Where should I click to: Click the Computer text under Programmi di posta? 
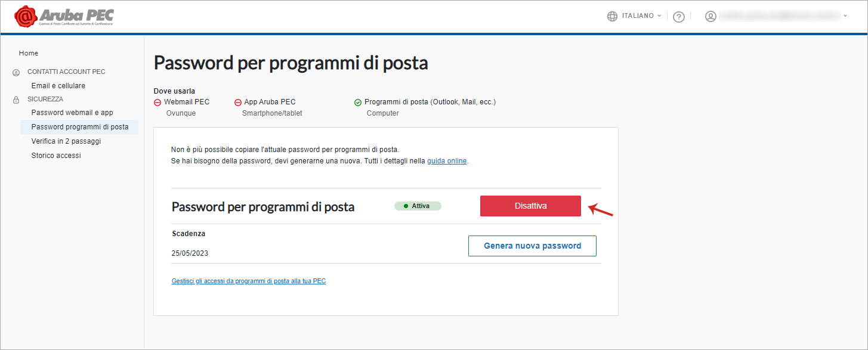(x=383, y=113)
